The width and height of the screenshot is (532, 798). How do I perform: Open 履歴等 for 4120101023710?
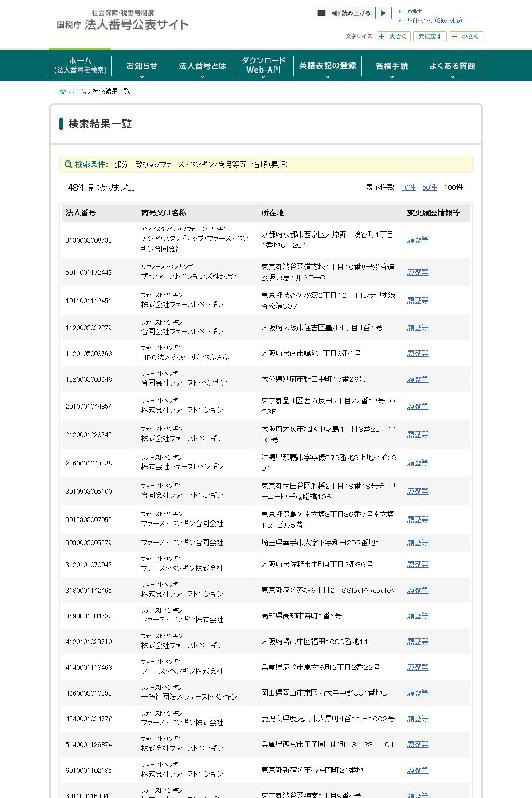418,642
